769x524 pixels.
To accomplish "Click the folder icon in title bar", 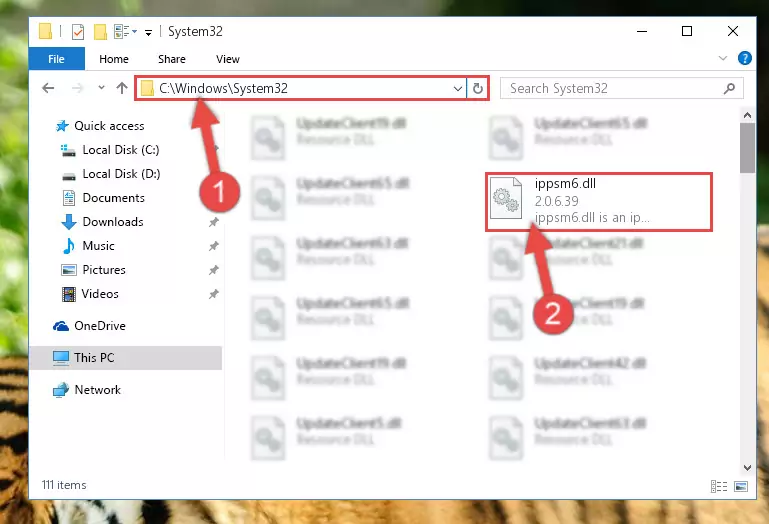I will 45,31.
